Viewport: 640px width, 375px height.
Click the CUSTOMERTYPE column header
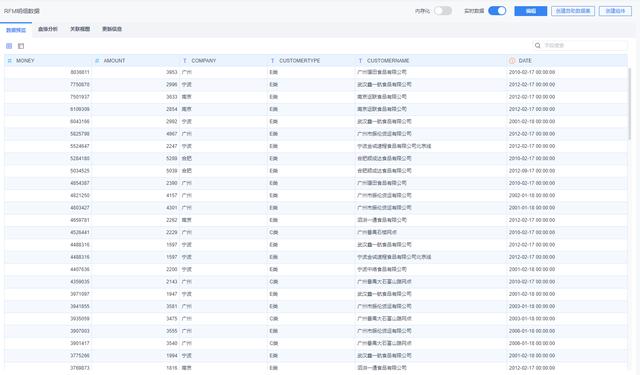click(x=311, y=60)
